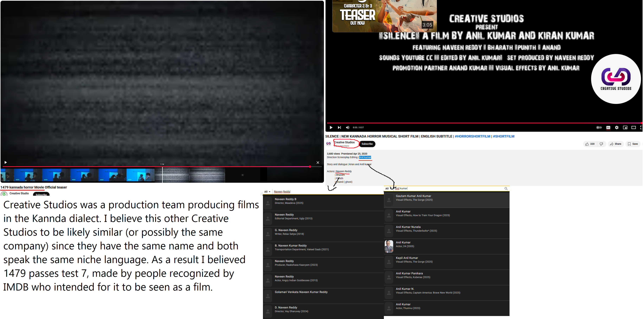Open Anil Kumar Panikara, Kuberaa result
This screenshot has height=319, width=644.
click(446, 277)
